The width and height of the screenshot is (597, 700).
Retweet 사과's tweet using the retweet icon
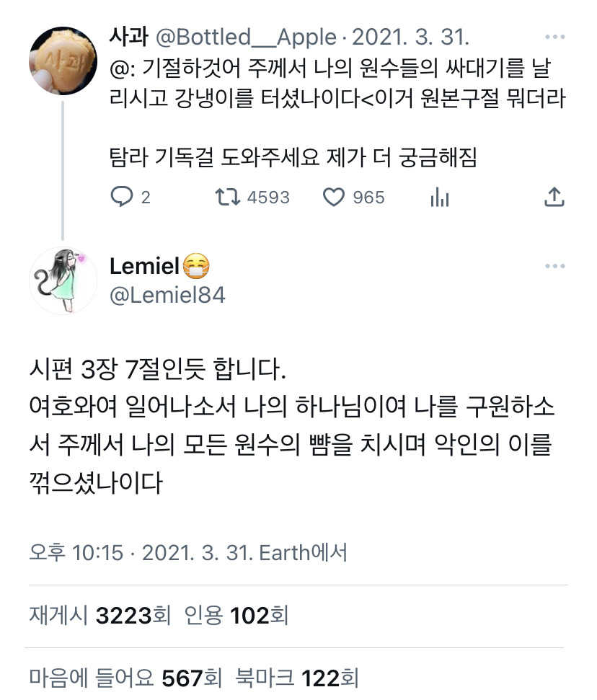228,197
